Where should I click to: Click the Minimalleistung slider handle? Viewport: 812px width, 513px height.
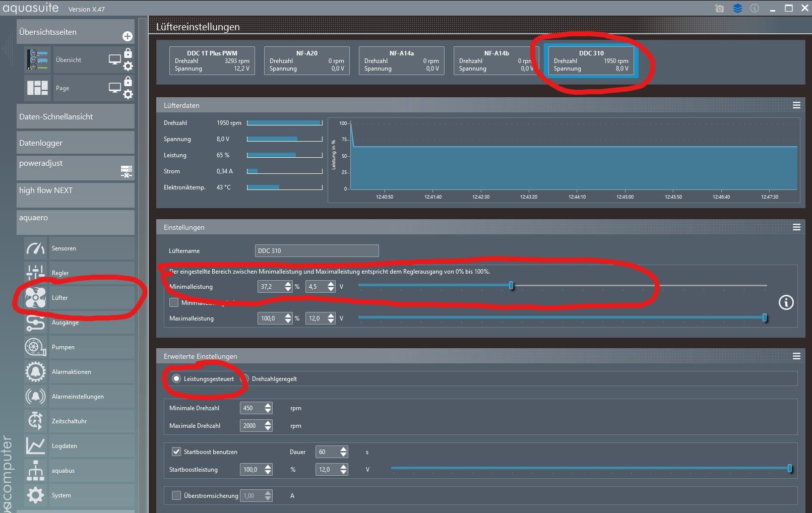point(511,286)
